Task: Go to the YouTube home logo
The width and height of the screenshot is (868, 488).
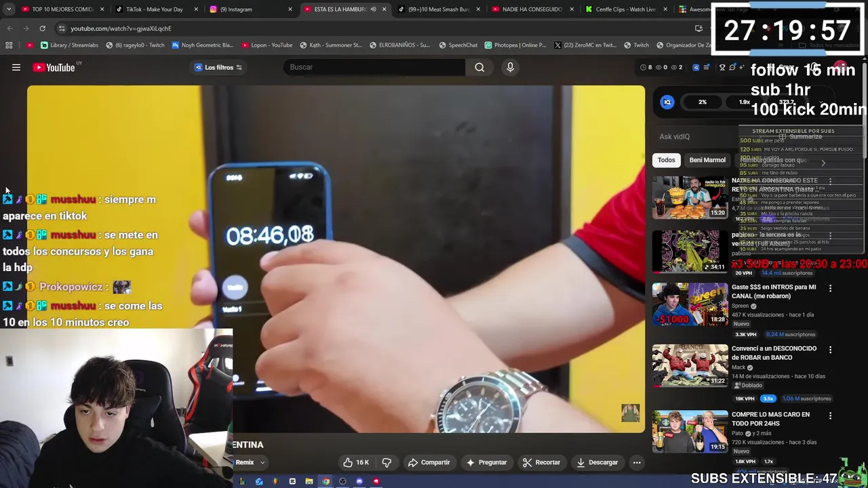Action: pos(54,67)
